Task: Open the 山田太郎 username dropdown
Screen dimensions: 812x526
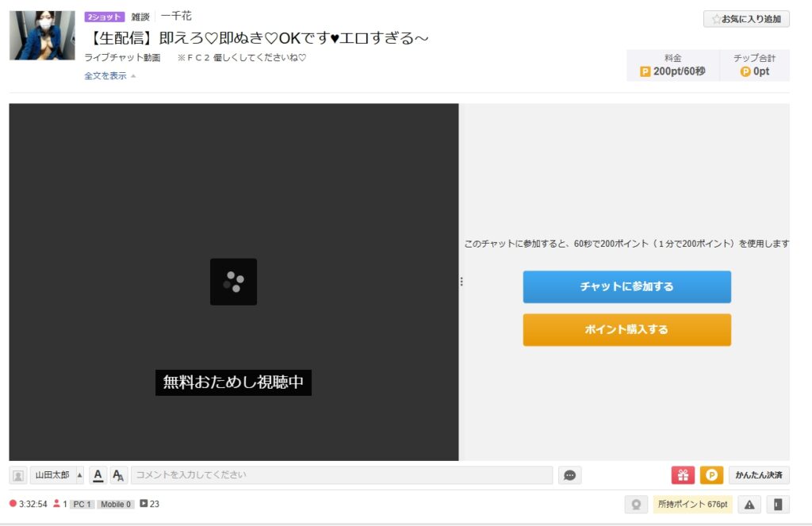Action: [56, 475]
